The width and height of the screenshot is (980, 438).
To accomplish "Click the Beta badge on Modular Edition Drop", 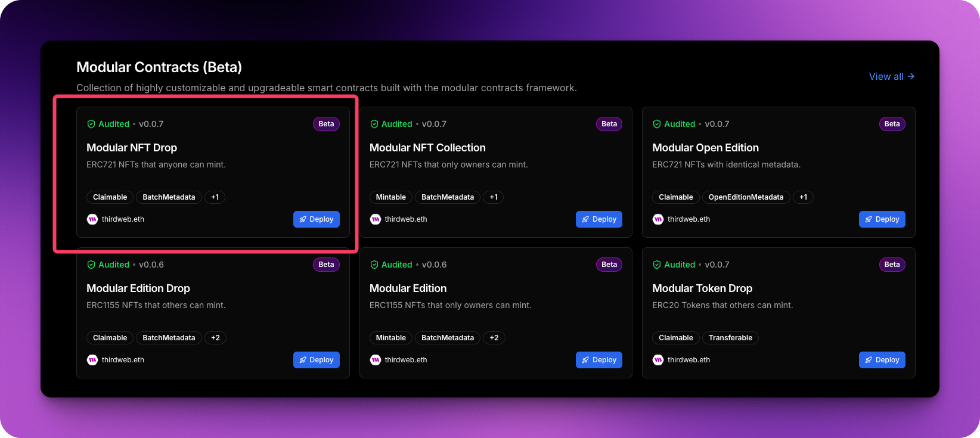I will tap(326, 265).
